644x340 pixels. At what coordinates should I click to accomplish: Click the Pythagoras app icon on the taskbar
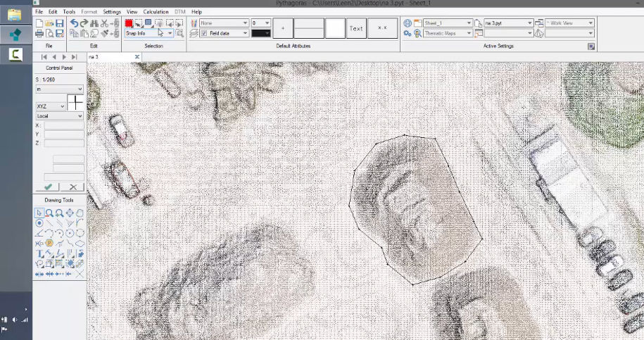pos(15,34)
